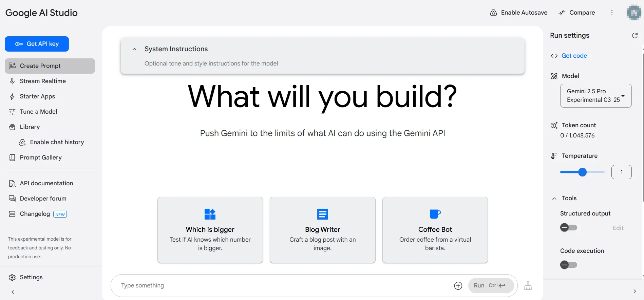Click the Type something prompt field
The image size is (644, 300).
[x=282, y=286]
